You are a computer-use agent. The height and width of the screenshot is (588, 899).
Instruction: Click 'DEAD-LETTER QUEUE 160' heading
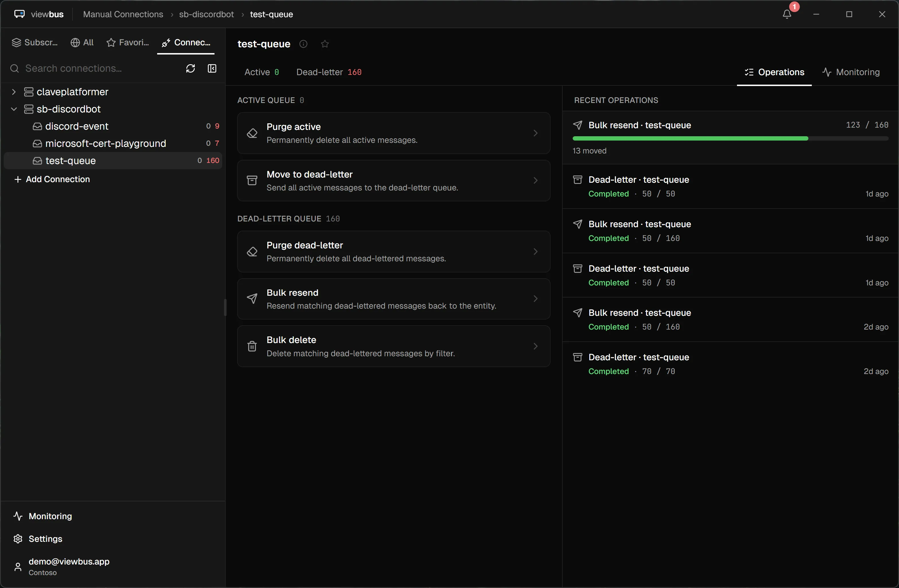pos(288,219)
